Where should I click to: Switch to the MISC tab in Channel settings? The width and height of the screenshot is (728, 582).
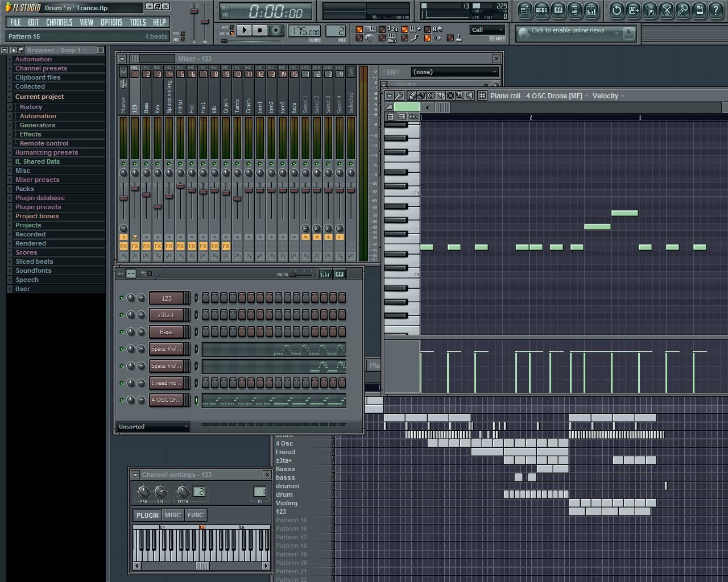(x=172, y=515)
